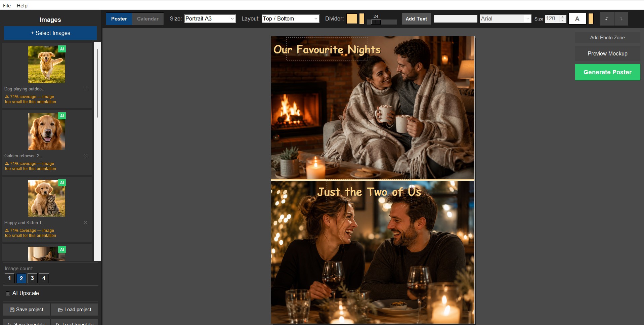This screenshot has height=325, width=644.
Task: Switch to the Calendar tab
Action: tap(148, 19)
